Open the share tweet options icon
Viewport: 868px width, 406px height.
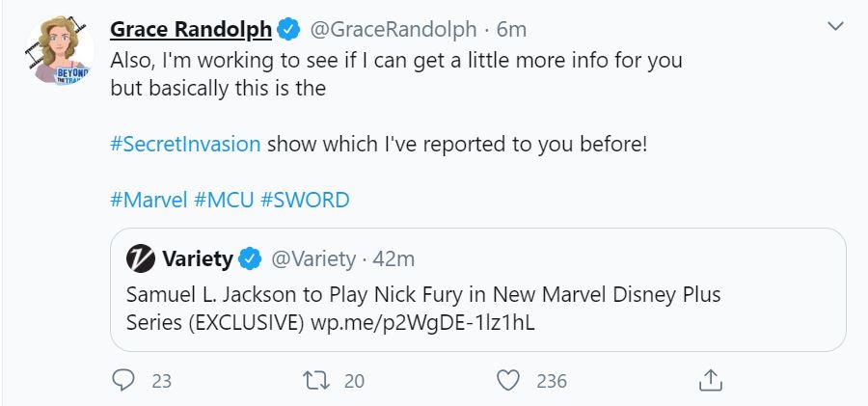[709, 381]
